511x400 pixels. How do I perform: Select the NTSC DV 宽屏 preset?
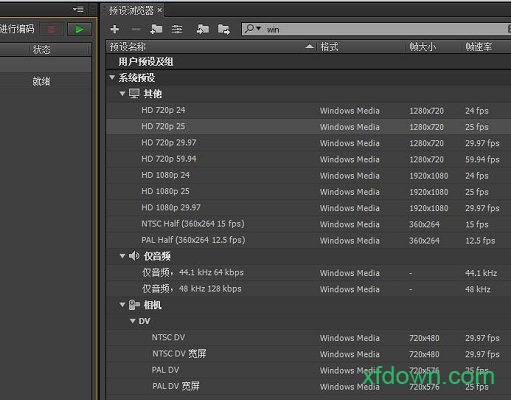tap(308, 354)
